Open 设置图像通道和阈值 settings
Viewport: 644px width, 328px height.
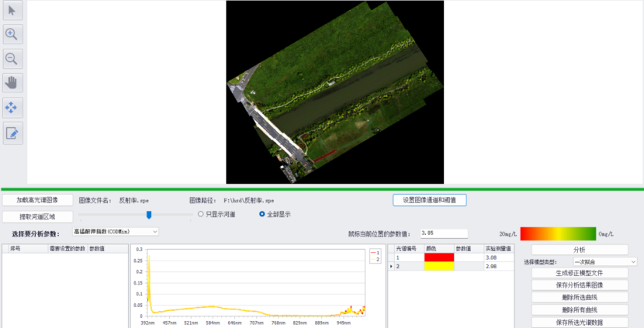(429, 200)
